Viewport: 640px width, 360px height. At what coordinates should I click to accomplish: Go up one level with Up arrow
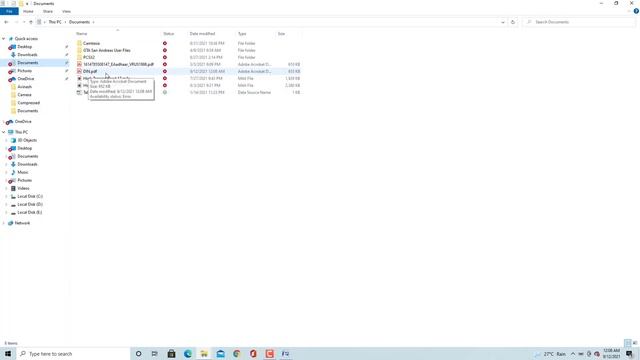pyautogui.click(x=31, y=22)
